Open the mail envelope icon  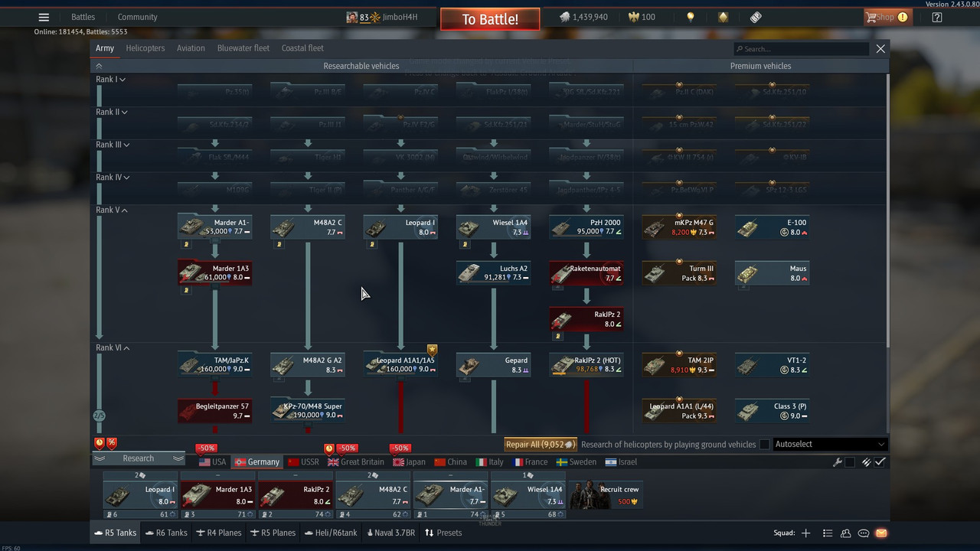point(881,533)
